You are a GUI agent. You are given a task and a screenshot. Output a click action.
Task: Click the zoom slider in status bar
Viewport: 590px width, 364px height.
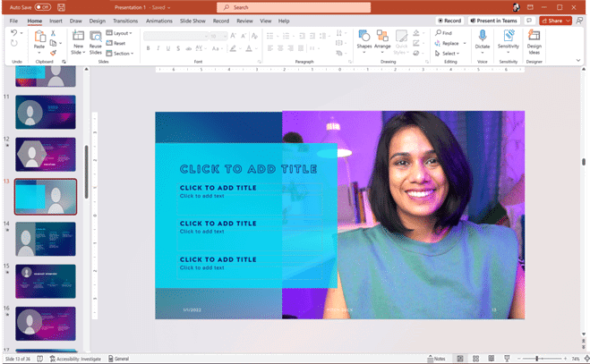click(x=535, y=359)
